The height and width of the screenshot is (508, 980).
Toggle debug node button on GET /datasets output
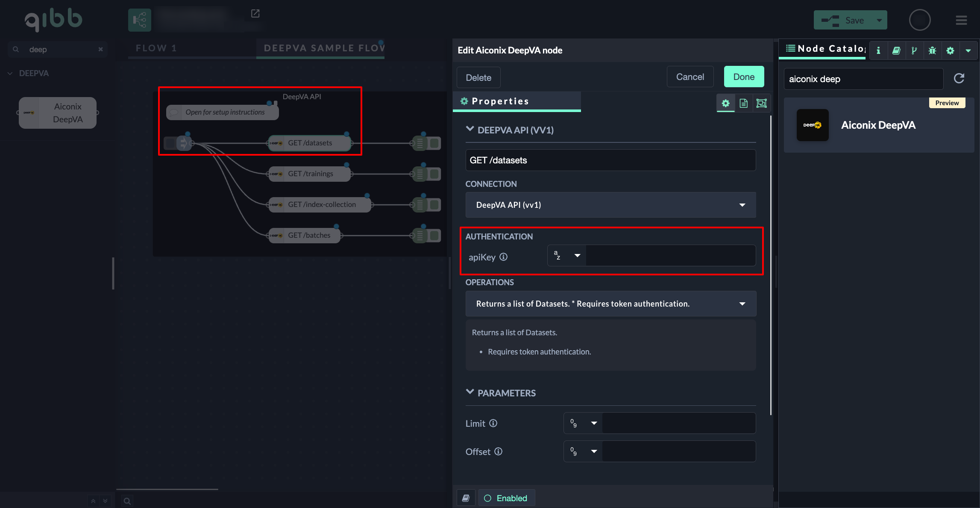pyautogui.click(x=435, y=143)
